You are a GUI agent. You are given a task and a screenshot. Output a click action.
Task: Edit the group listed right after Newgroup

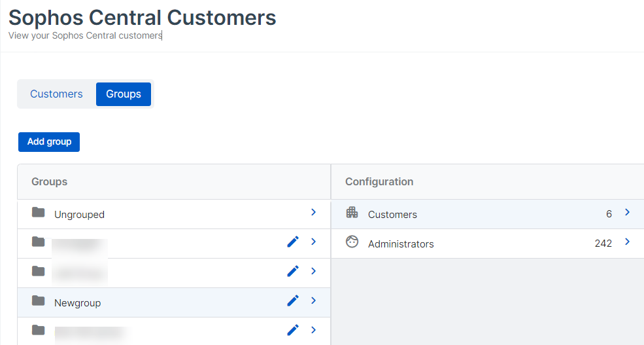pyautogui.click(x=293, y=330)
